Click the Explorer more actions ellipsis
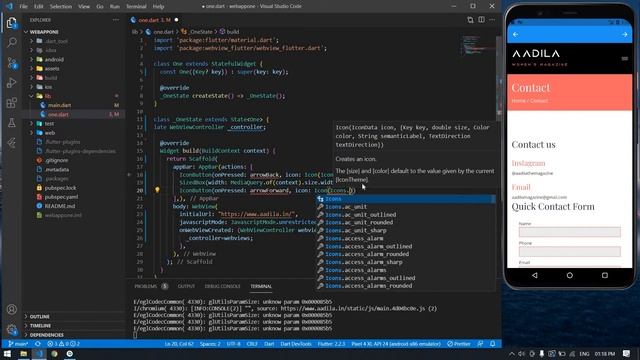Screen dimensions: 640x360 116,20
